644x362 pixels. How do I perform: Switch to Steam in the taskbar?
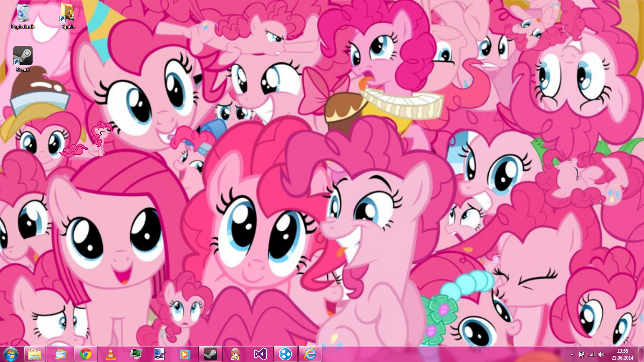[x=210, y=354]
